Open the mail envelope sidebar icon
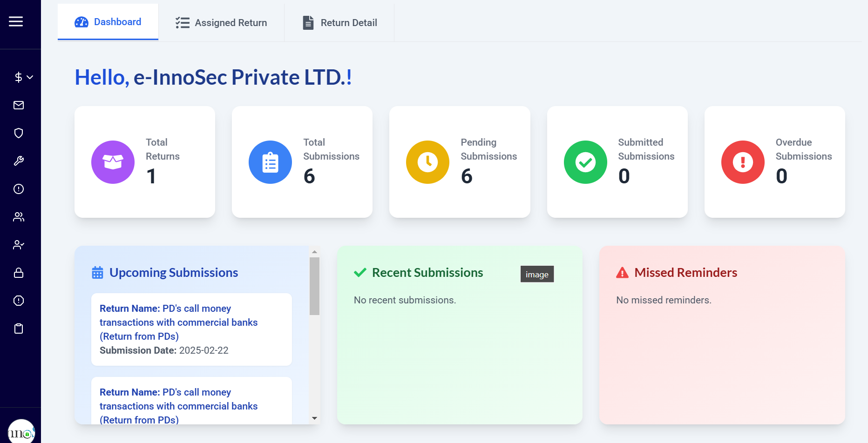 (x=19, y=105)
